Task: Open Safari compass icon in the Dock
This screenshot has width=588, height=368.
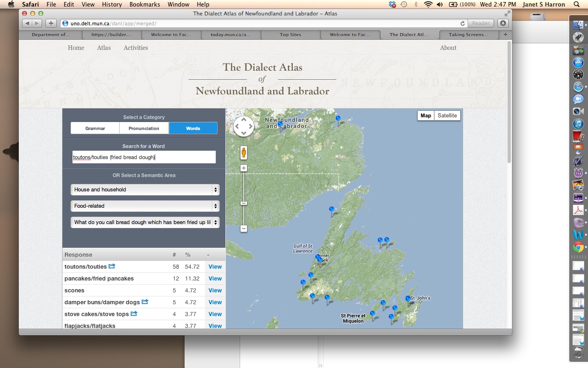Action: click(578, 87)
